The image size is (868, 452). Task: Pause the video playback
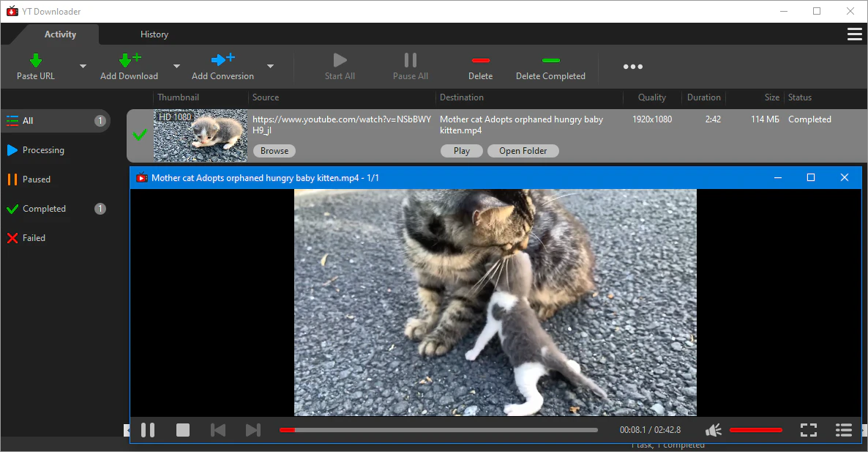coord(148,430)
